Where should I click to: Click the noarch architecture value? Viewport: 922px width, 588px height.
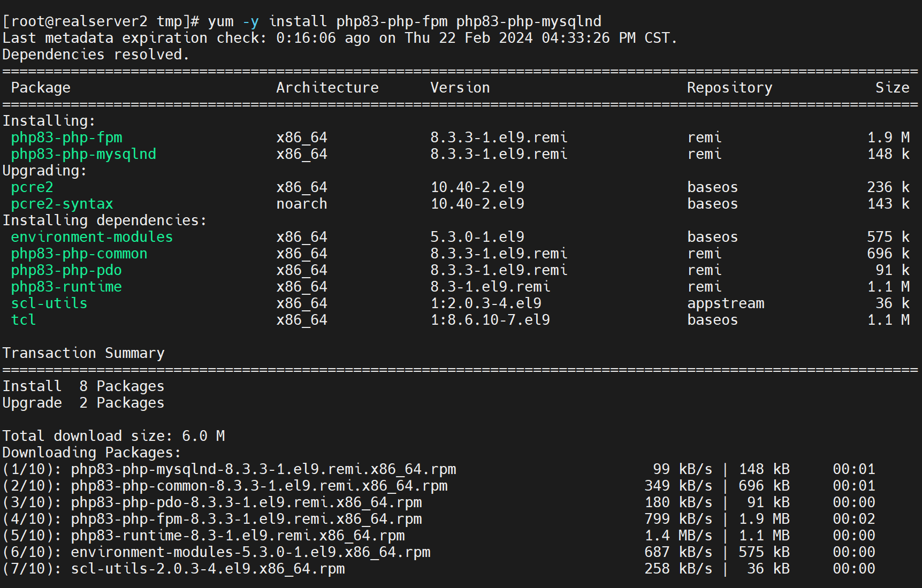pyautogui.click(x=301, y=204)
